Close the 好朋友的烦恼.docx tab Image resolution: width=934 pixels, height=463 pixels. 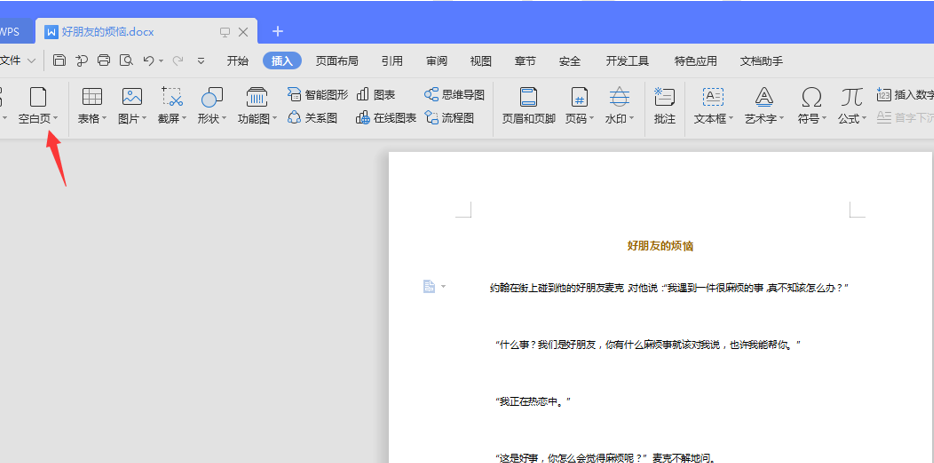tap(243, 32)
